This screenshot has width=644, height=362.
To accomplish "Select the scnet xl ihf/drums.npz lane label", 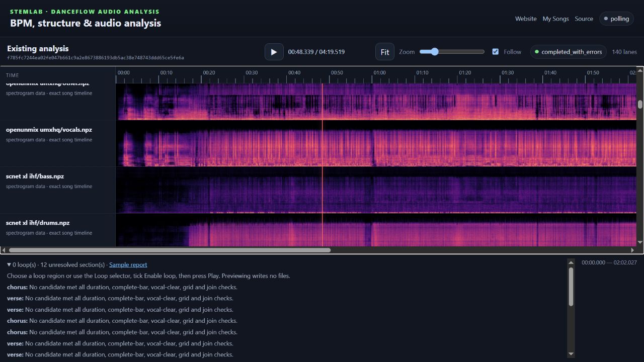I will (38, 223).
